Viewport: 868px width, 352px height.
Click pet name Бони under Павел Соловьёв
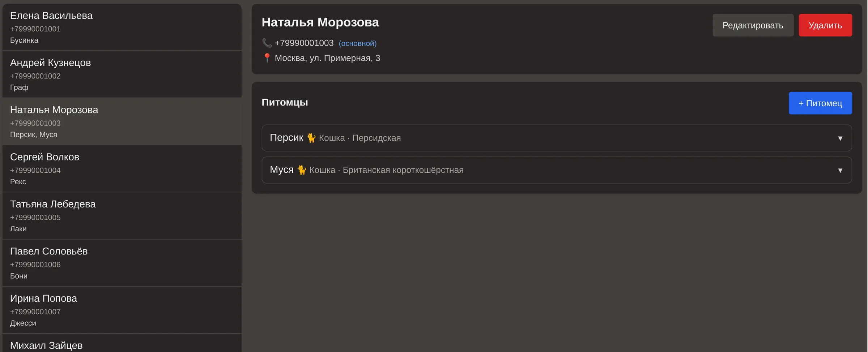click(x=19, y=276)
